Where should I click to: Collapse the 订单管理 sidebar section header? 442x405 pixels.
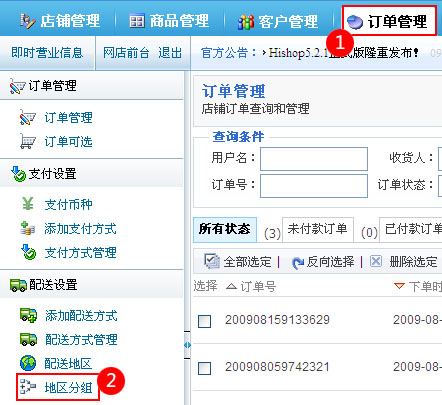coord(92,86)
